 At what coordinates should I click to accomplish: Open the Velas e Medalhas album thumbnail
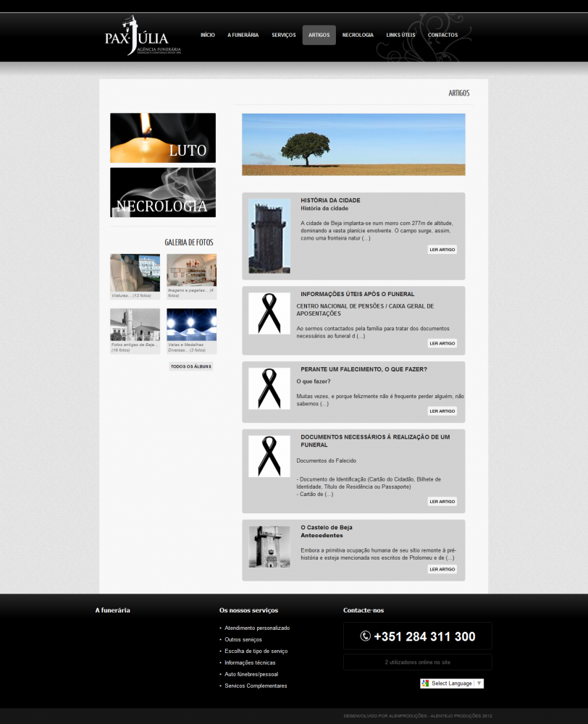[191, 324]
